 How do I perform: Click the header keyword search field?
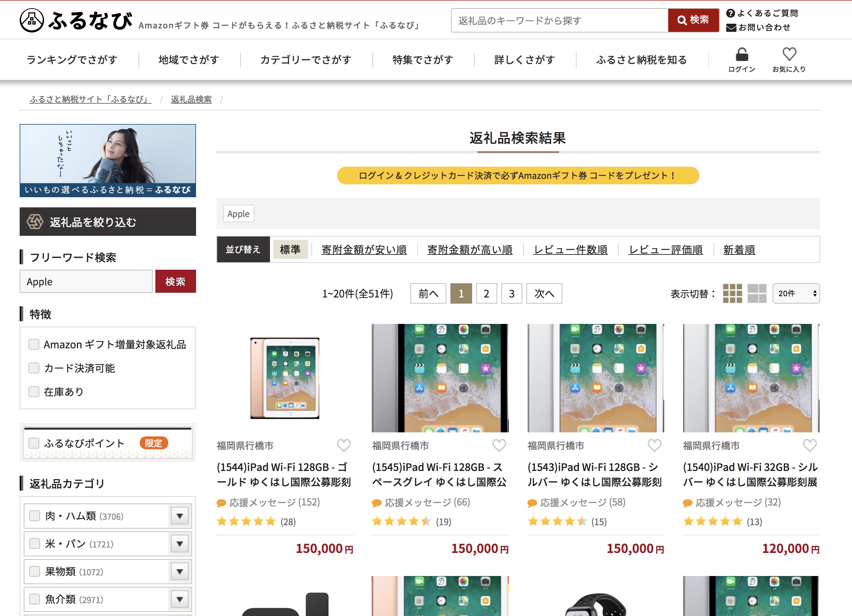pyautogui.click(x=559, y=21)
